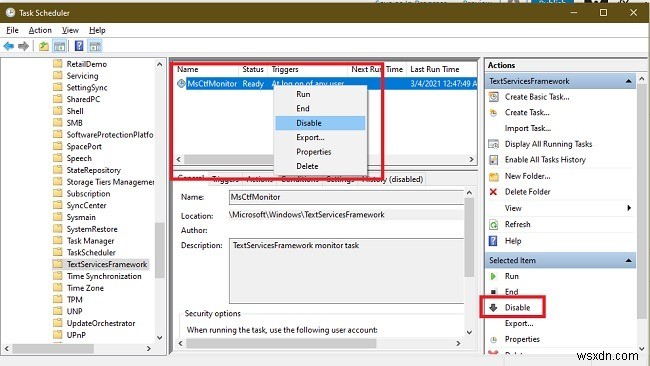Click the details pane scroll up arrow
650x366 pixels.
469,193
